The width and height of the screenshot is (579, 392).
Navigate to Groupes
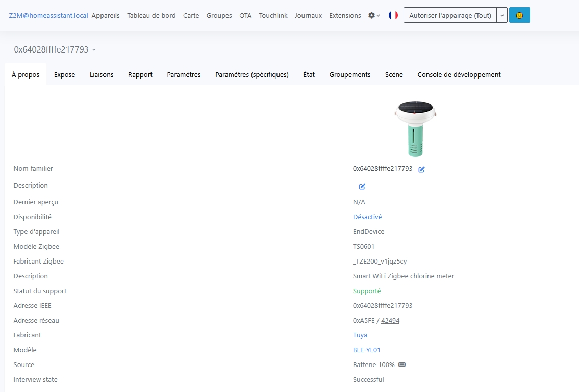point(219,15)
